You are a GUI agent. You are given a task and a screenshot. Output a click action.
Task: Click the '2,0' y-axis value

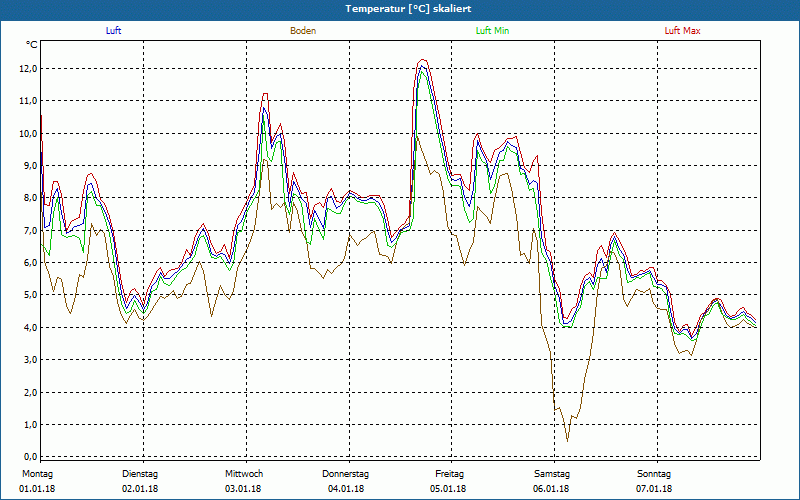click(30, 392)
